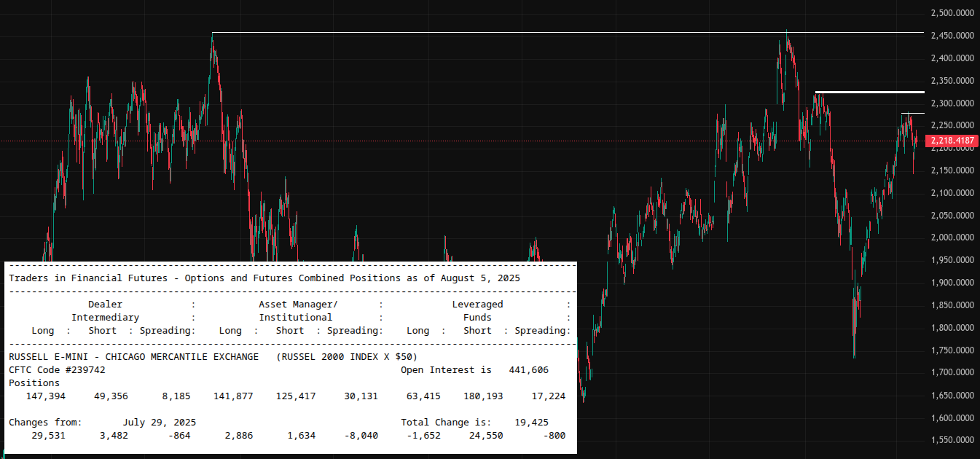Click the Asset Manager spreading change -8,040
The image size is (980, 459).
pos(361,435)
